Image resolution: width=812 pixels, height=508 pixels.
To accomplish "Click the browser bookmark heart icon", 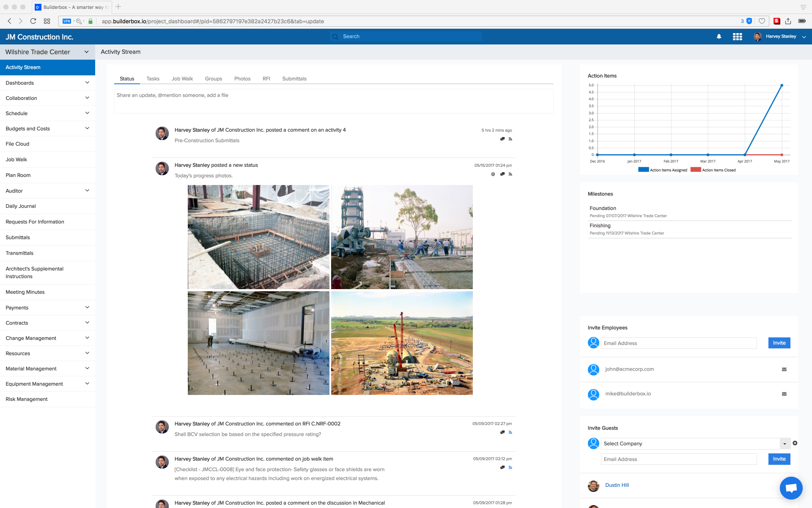I will coord(762,21).
